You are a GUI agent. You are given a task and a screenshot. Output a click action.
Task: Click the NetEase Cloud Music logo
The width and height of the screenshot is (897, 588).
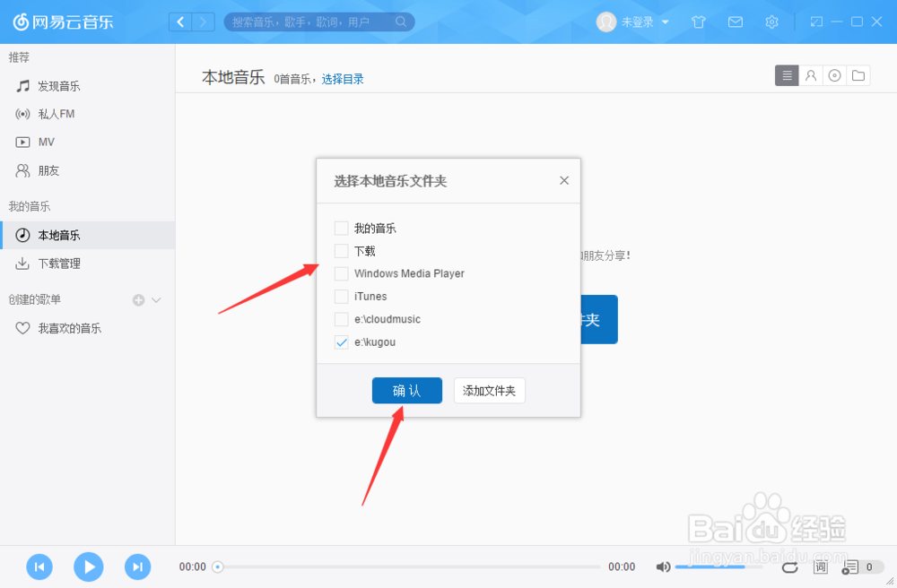pyautogui.click(x=63, y=22)
